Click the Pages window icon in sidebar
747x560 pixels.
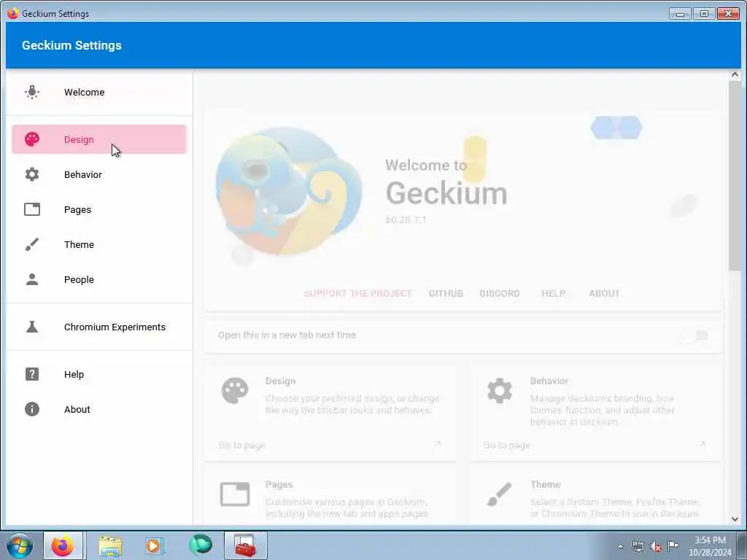tap(32, 209)
